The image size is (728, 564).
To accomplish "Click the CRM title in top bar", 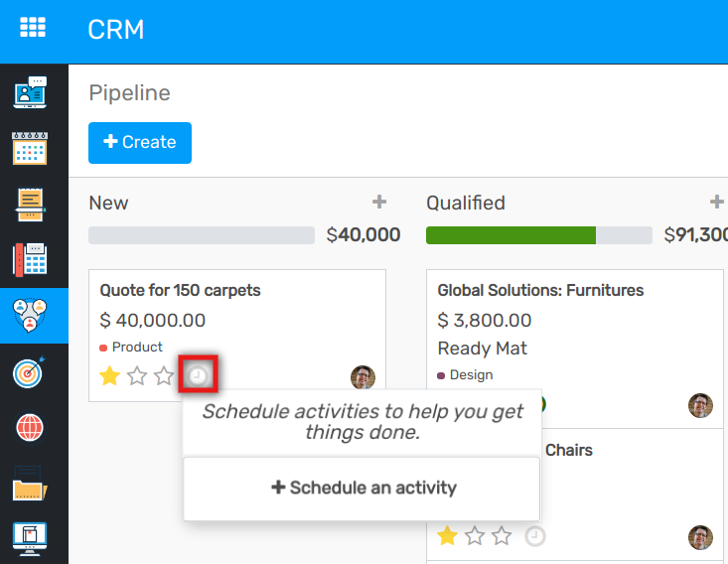I will [115, 30].
